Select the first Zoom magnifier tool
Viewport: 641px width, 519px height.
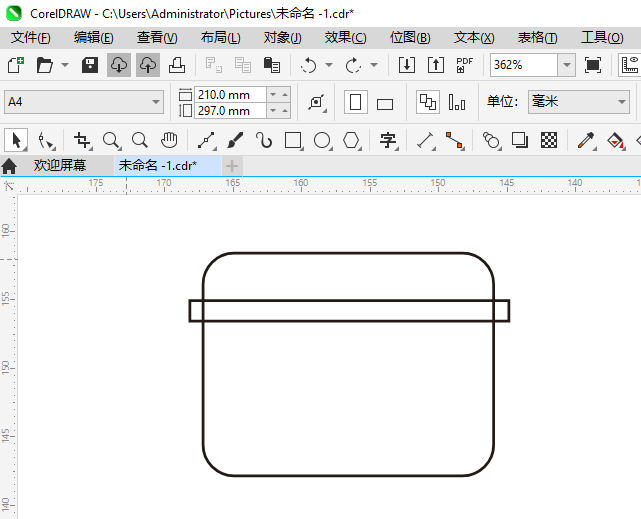(111, 140)
